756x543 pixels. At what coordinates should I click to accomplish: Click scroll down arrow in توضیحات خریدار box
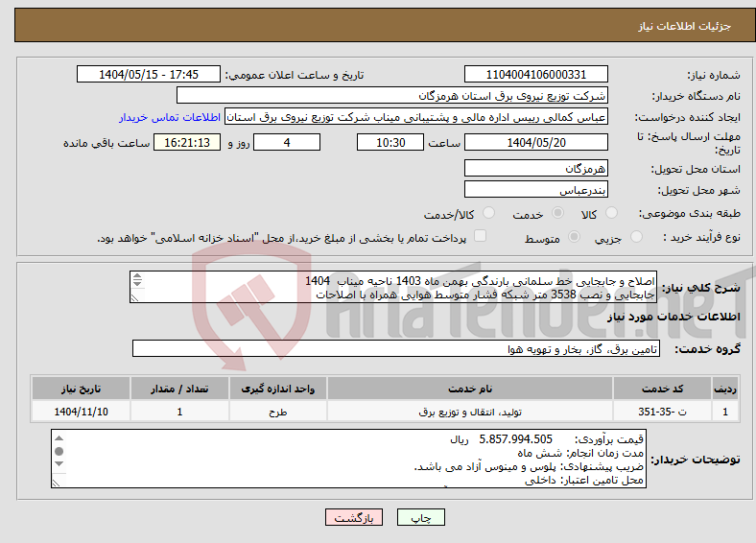coord(59,464)
